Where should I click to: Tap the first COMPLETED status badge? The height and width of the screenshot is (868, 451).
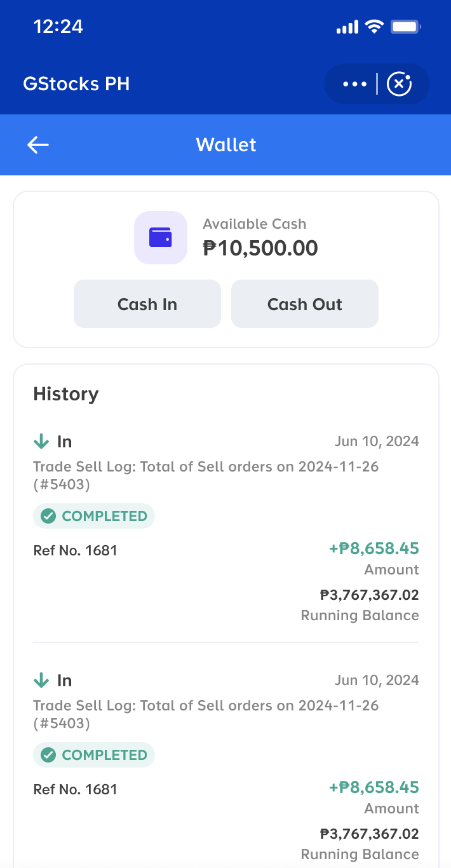pos(94,516)
